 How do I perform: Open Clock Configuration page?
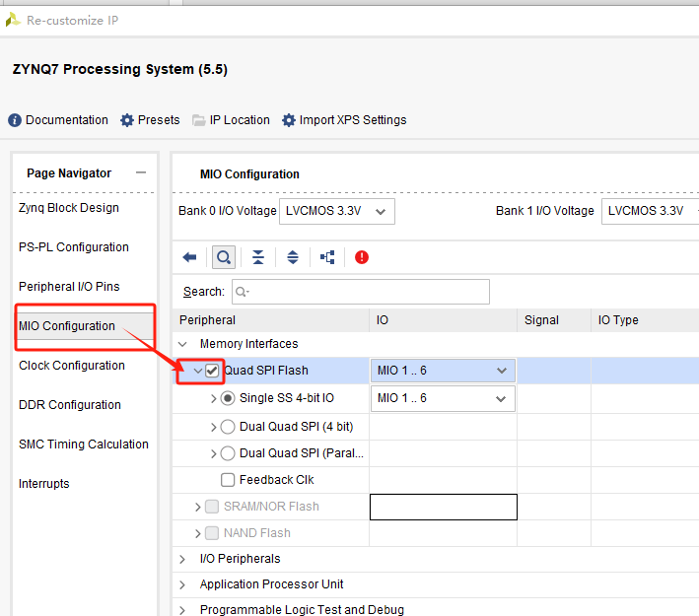tap(72, 365)
